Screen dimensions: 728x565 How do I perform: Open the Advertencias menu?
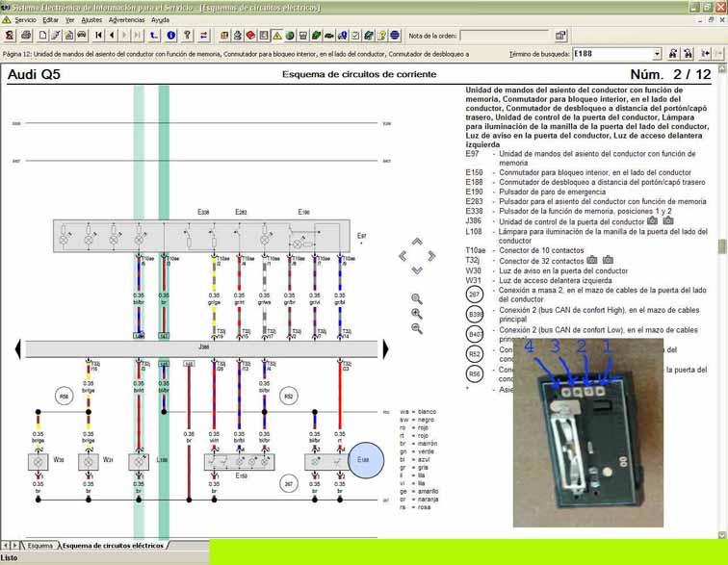pos(127,20)
